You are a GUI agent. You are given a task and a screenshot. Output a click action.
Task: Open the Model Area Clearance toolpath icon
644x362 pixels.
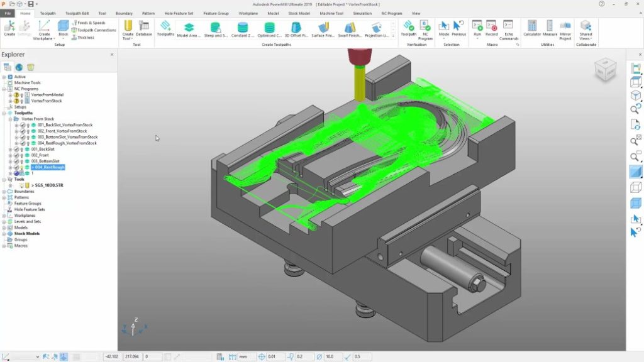[188, 28]
